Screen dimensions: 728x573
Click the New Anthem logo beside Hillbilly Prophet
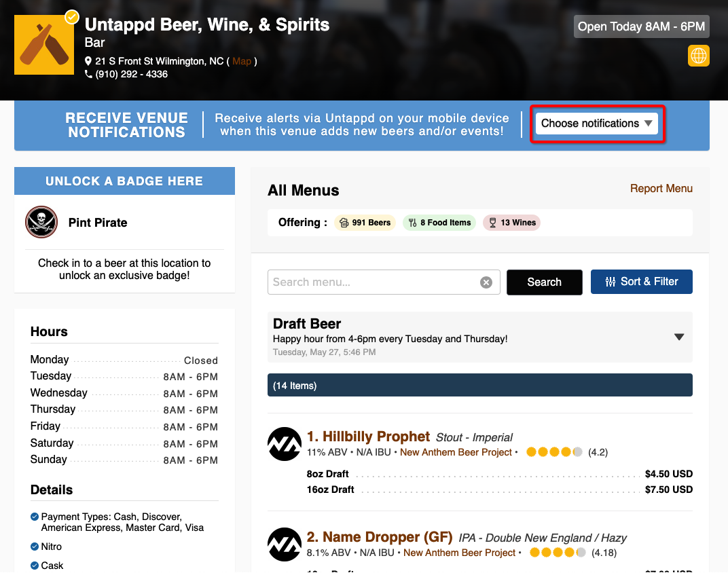tap(284, 444)
